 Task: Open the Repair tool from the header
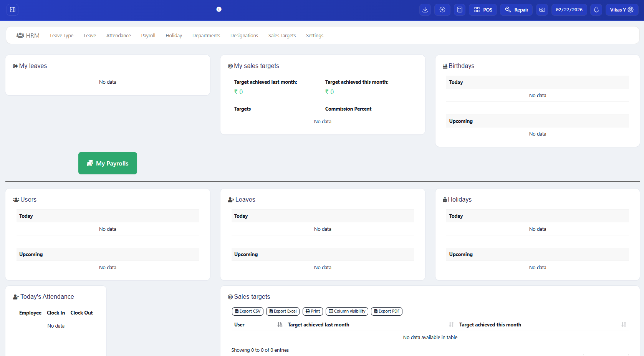(516, 10)
